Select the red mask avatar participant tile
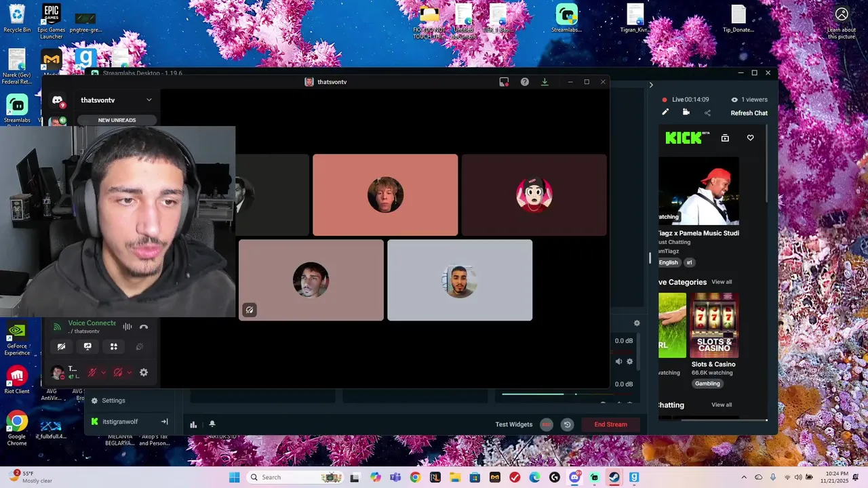Screen dimensions: 868x488 click(534, 195)
